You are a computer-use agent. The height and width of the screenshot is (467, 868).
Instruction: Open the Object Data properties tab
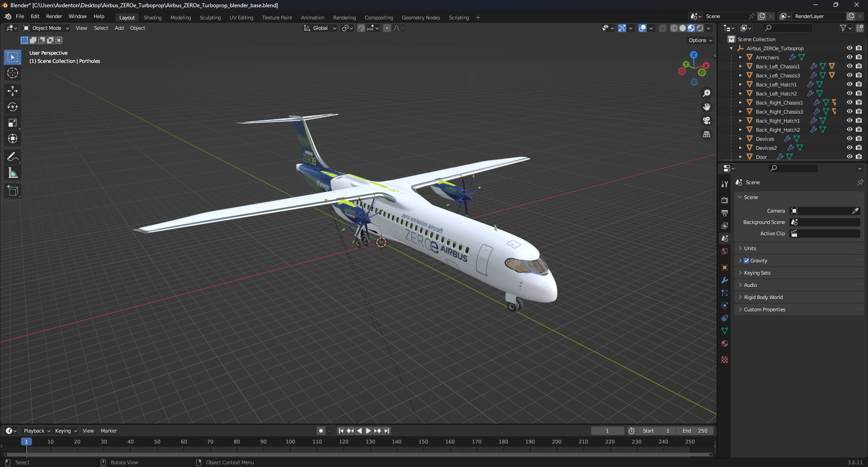click(725, 331)
